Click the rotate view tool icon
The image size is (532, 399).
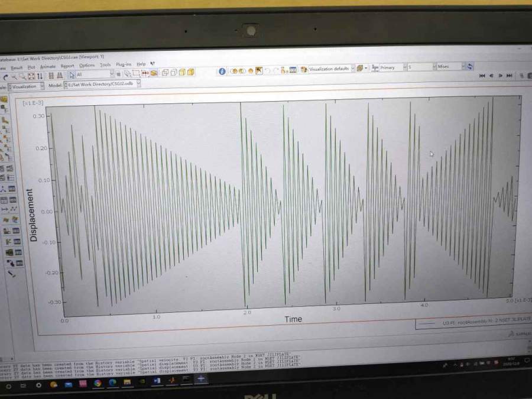click(x=6, y=76)
